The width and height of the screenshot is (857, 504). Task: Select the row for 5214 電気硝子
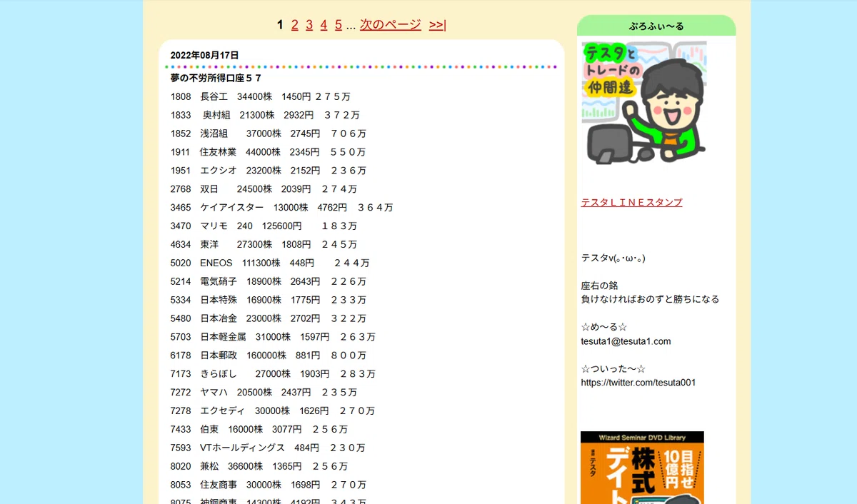(269, 282)
